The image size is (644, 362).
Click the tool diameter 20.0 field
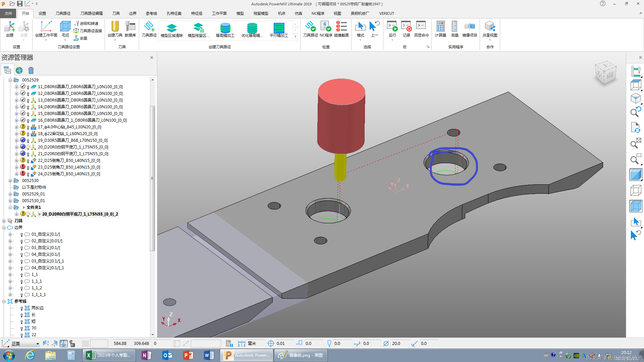pos(400,344)
